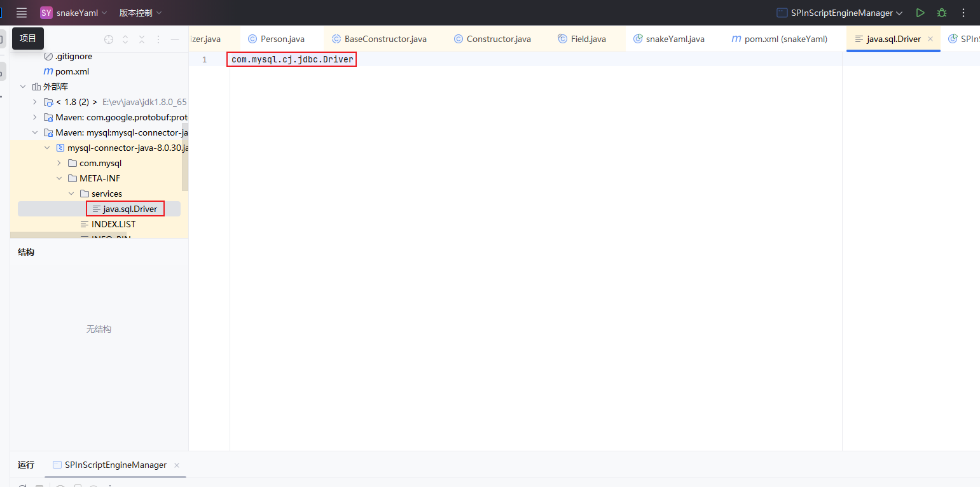The width and height of the screenshot is (980, 487).
Task: Click the select opened file target icon
Action: pyautogui.click(x=109, y=39)
